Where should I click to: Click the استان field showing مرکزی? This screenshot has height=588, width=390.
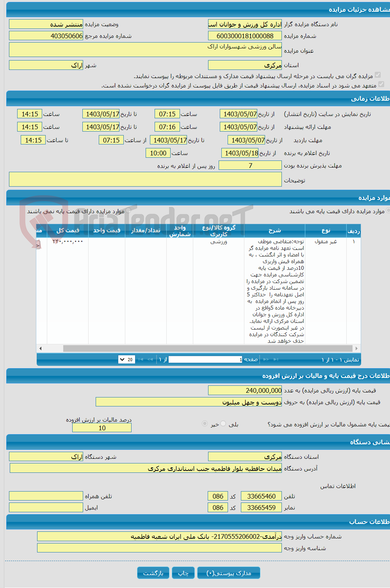[x=245, y=65]
